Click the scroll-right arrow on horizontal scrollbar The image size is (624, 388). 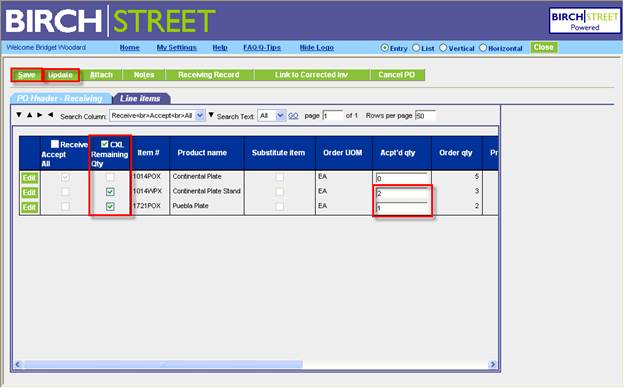pos(493,364)
